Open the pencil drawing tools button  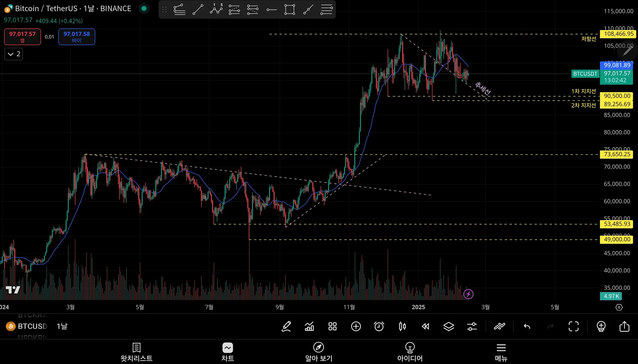coord(286,326)
